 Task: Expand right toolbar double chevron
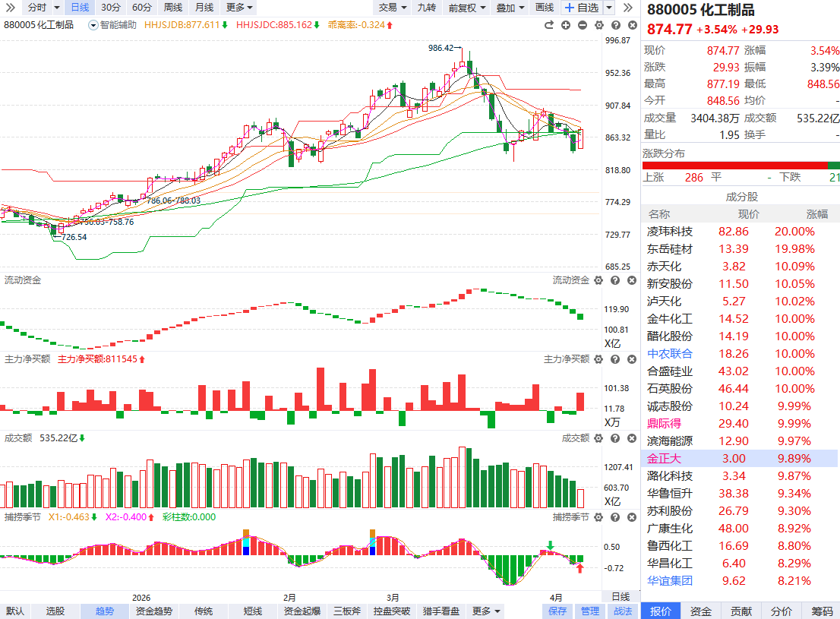tap(628, 8)
